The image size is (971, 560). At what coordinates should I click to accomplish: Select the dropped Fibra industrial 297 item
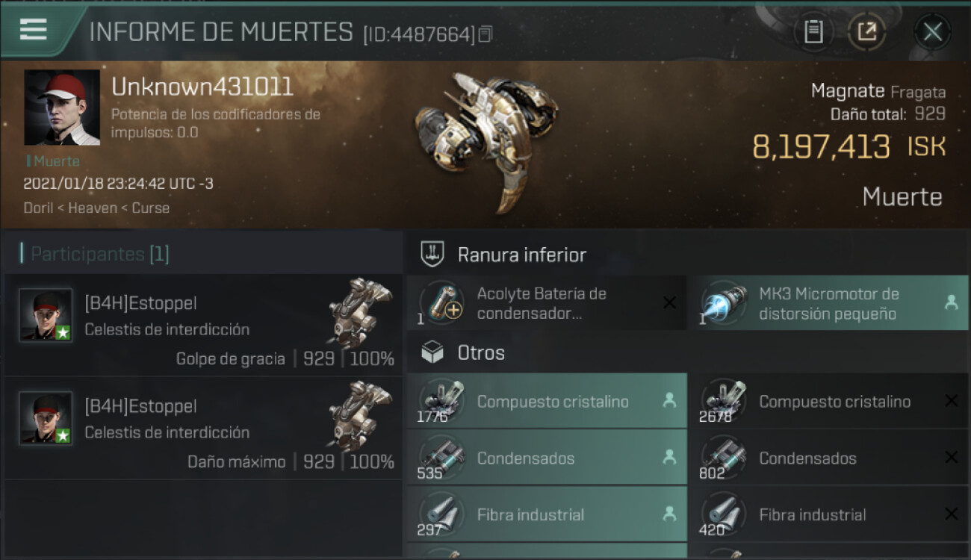(547, 514)
